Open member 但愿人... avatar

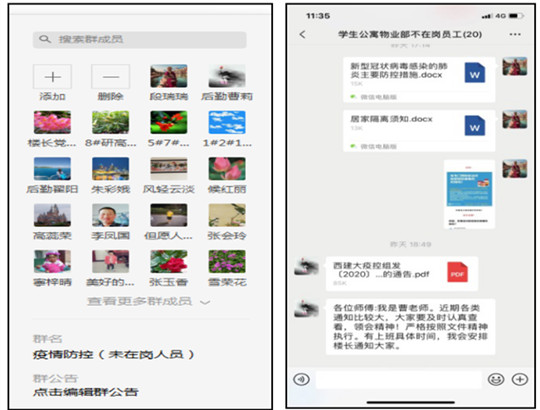(x=169, y=215)
